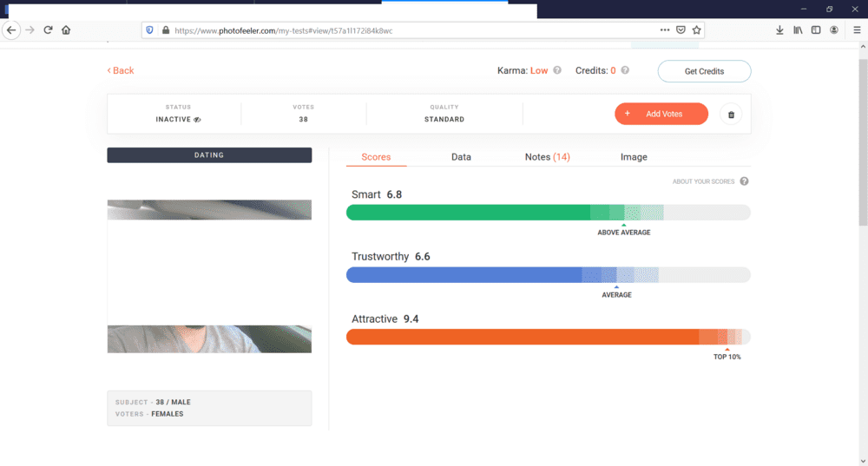Save page to Pocket
The width and height of the screenshot is (868, 466).
[681, 30]
